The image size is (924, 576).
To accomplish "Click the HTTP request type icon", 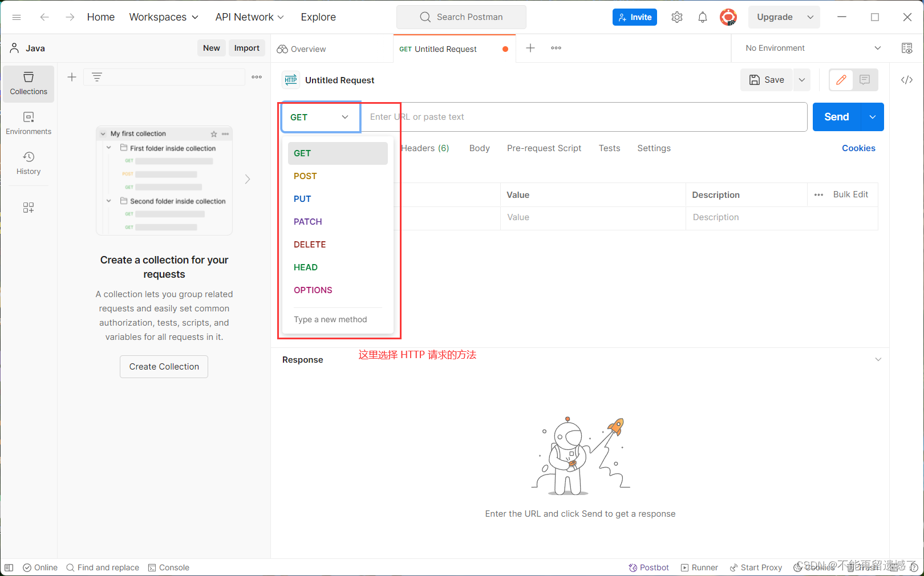I will tap(291, 80).
